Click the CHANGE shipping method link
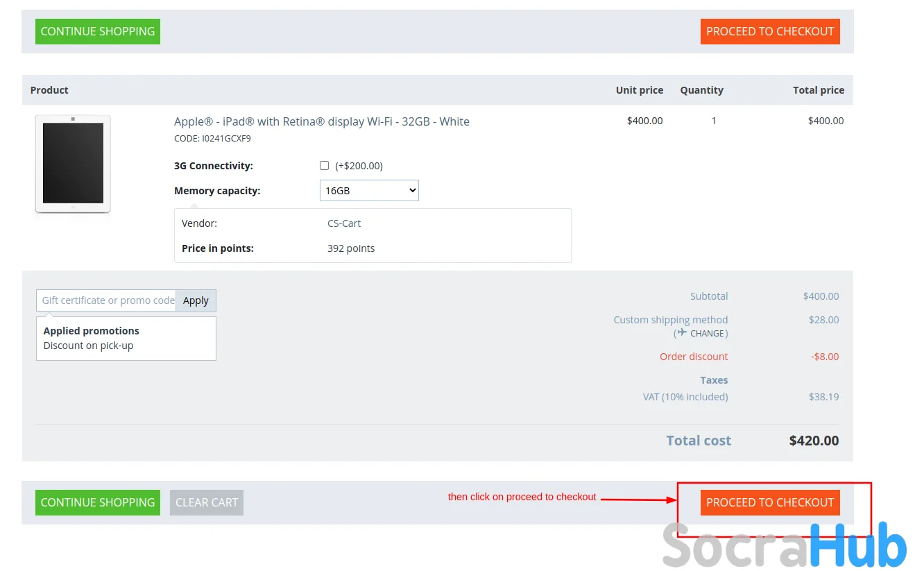 [x=707, y=334]
